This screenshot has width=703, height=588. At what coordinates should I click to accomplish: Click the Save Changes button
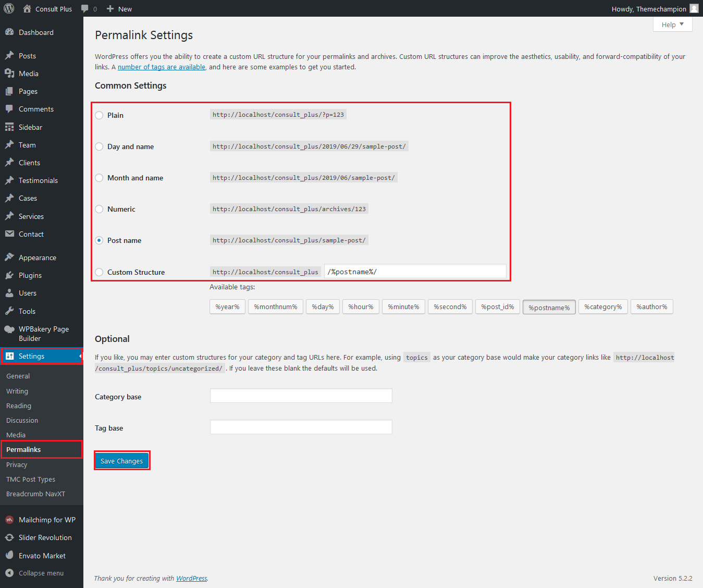[x=121, y=461]
